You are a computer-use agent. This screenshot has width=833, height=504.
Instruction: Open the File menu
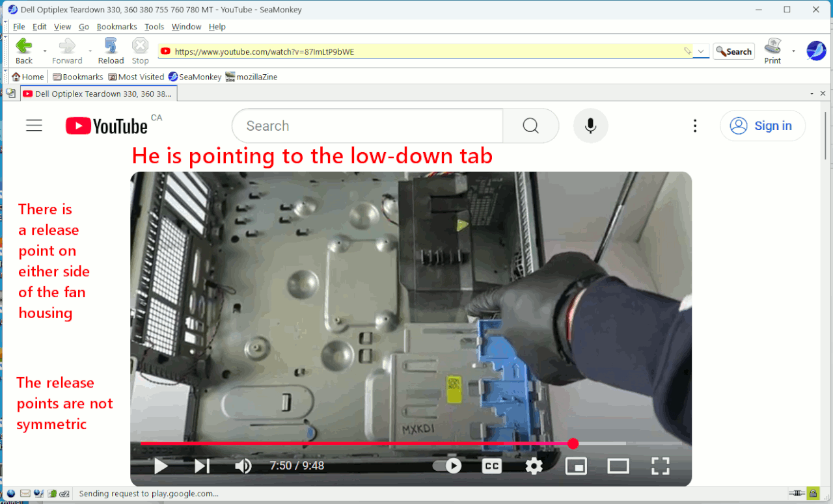pyautogui.click(x=19, y=27)
